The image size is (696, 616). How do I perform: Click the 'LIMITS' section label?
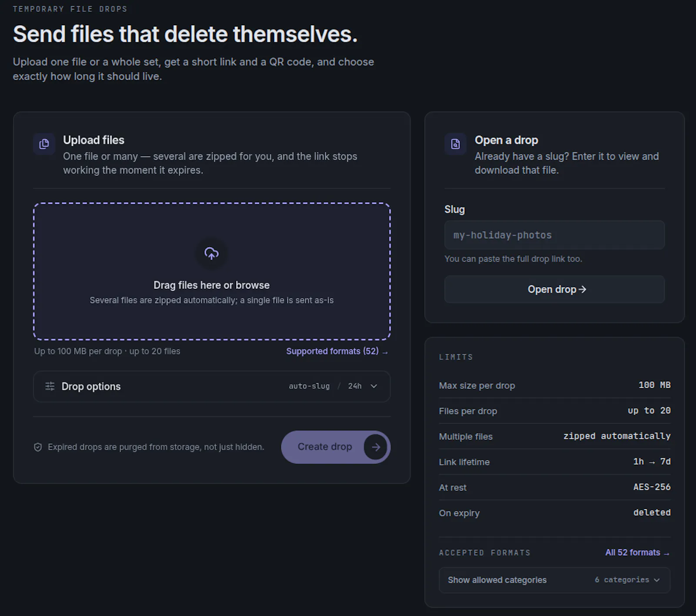coord(456,357)
